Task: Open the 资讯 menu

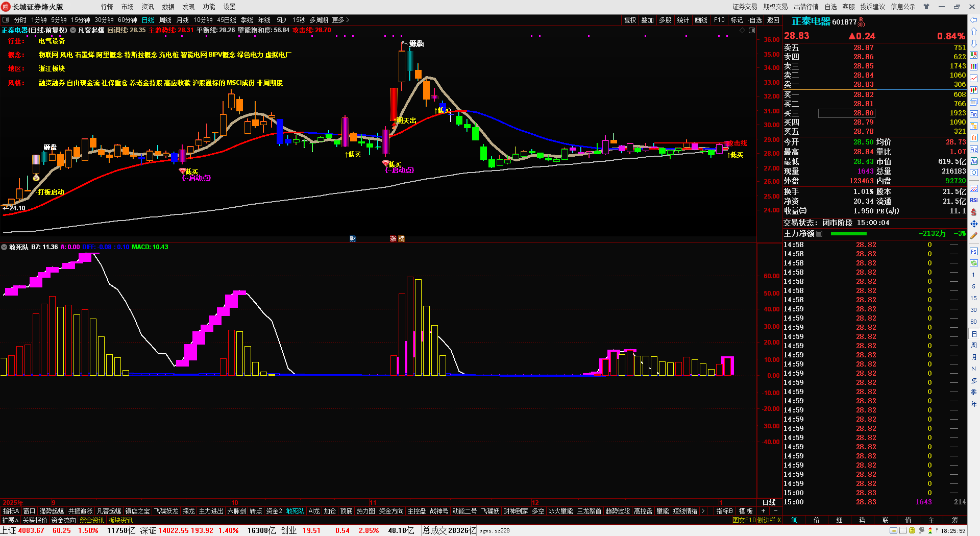Action: [148, 7]
